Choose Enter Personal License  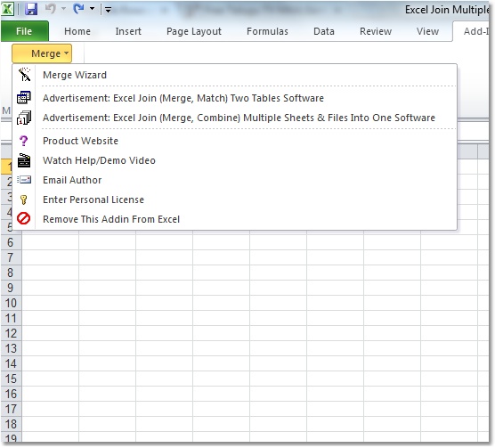point(234,200)
